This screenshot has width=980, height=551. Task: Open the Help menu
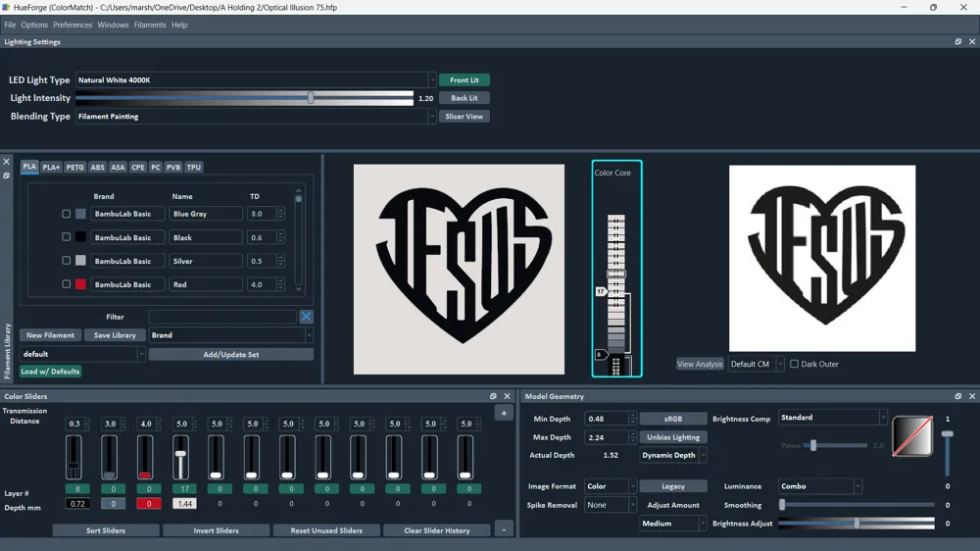tap(179, 25)
